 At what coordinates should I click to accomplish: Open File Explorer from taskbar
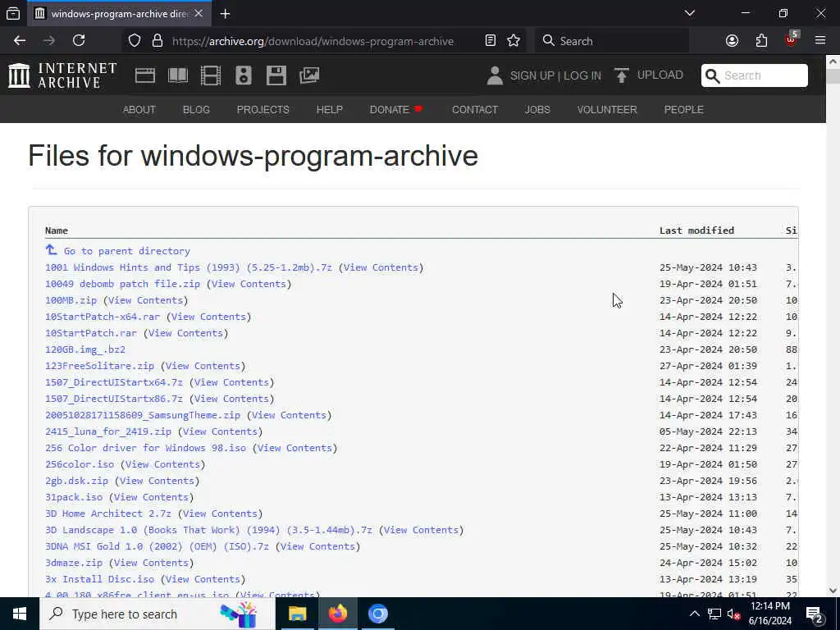297,614
